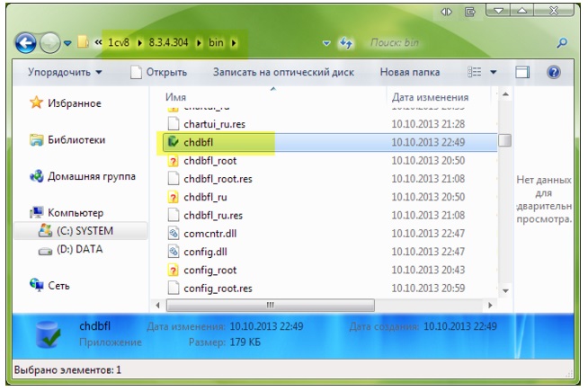Screen dimensions: 588x391
Task: Click the chdbfl_root.res file icon
Action: [x=173, y=179]
